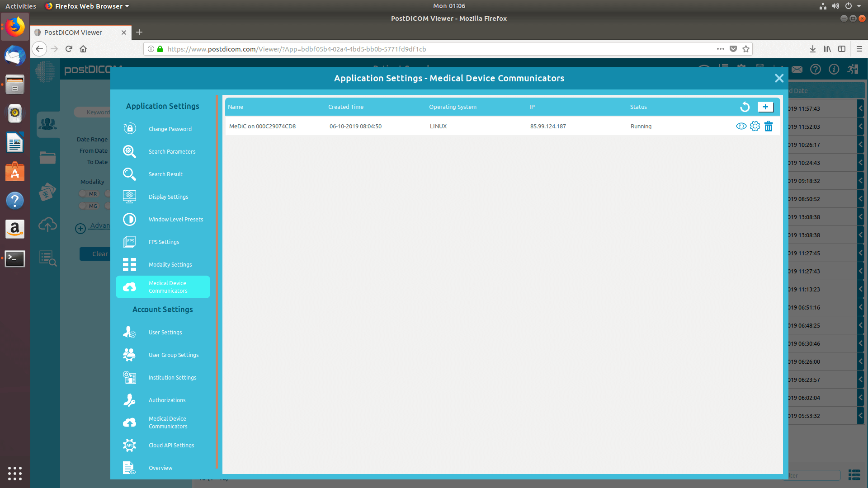Open Institution Settings

[172, 377]
